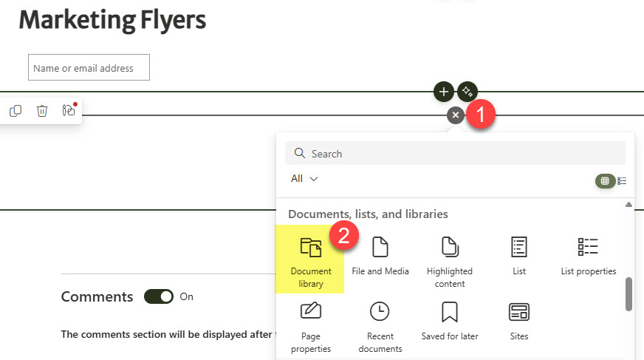Click the picker vertical scrollbar thumb

click(628, 294)
